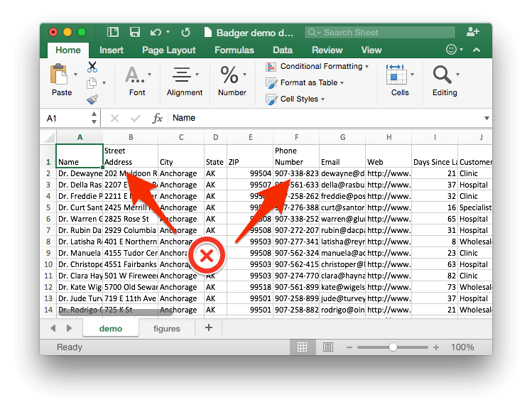Click the smiley feedback icon
The height and width of the screenshot is (412, 532).
coord(451,50)
